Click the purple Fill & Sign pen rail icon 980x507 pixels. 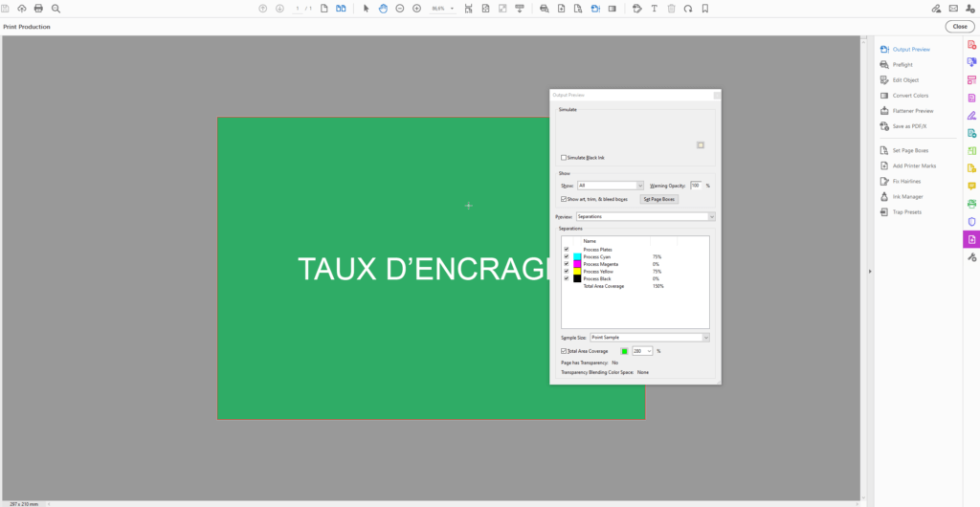(x=972, y=116)
